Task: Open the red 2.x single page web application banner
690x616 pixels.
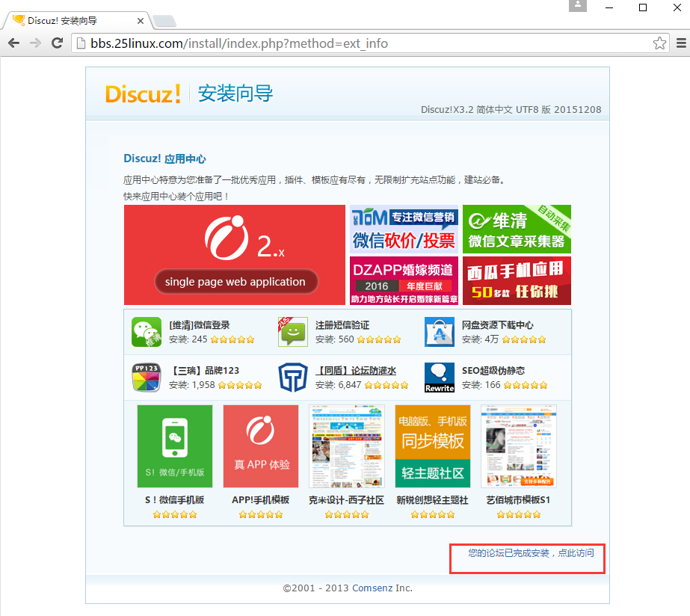Action: click(x=235, y=255)
